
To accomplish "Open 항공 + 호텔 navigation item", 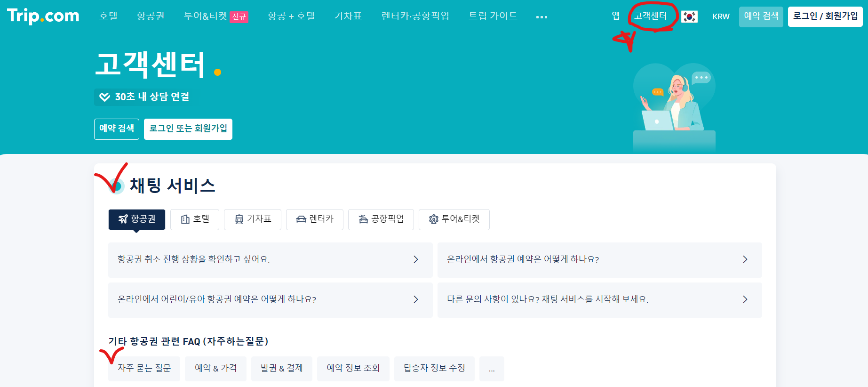I will pyautogui.click(x=291, y=16).
